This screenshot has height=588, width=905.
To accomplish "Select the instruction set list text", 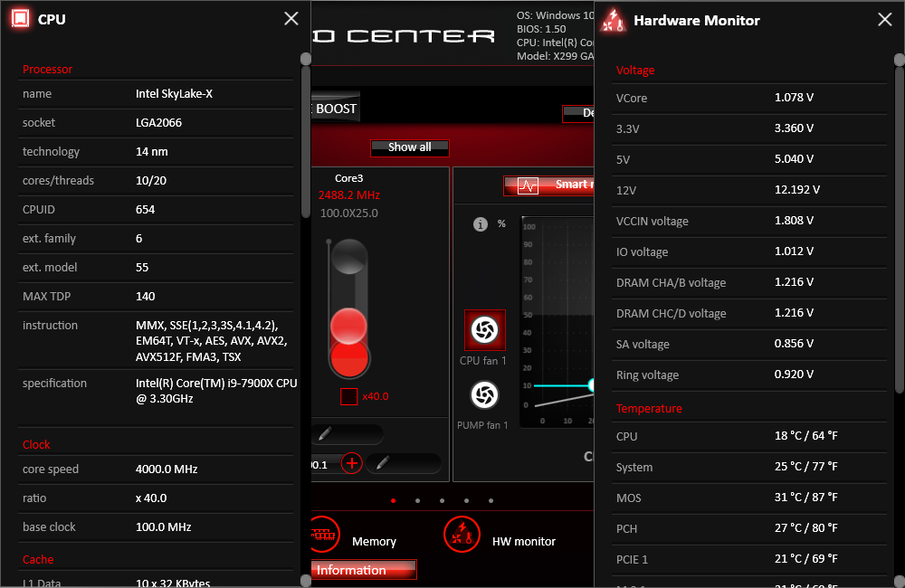I will click(212, 341).
